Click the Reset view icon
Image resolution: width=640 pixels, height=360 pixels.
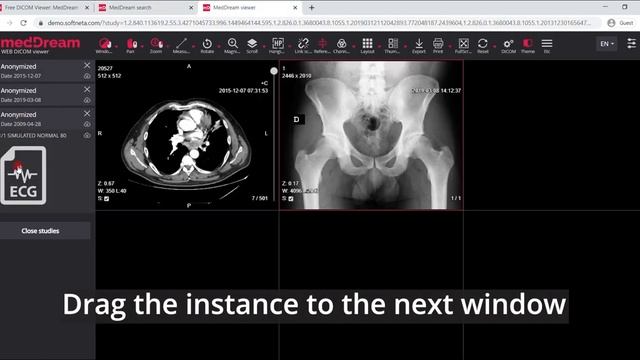(x=482, y=43)
